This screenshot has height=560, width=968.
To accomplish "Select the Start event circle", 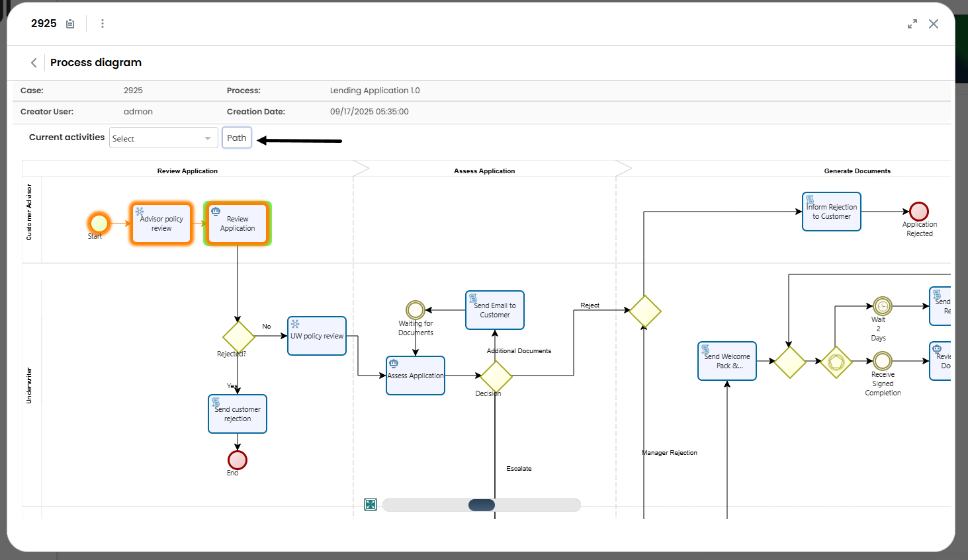I will pos(98,223).
